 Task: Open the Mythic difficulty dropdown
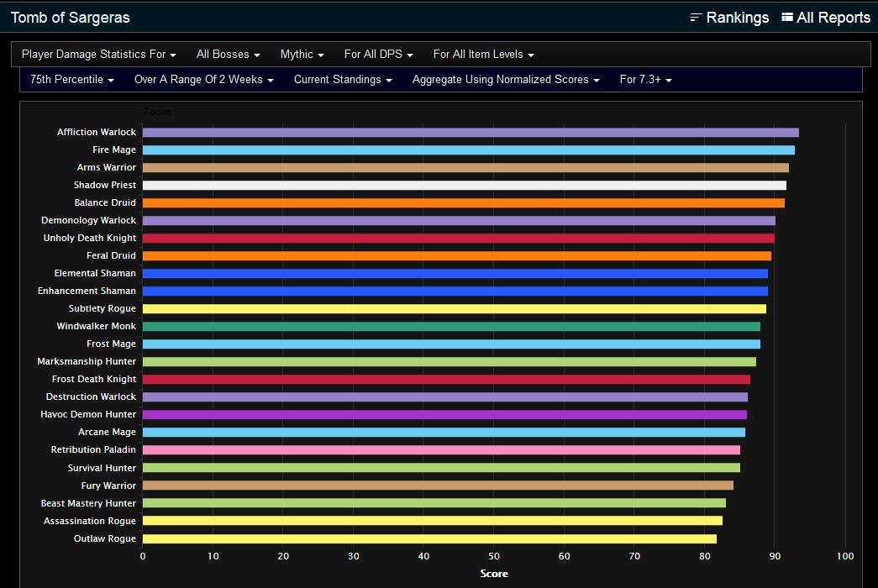(302, 55)
